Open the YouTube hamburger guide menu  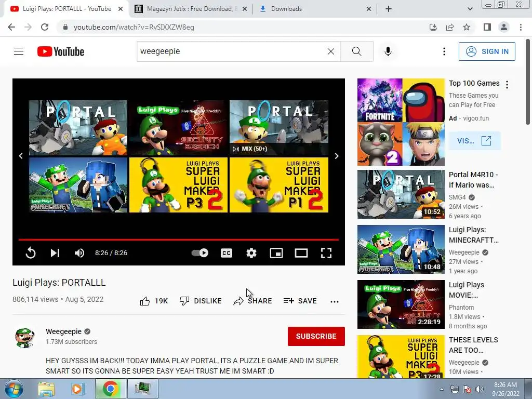19,51
